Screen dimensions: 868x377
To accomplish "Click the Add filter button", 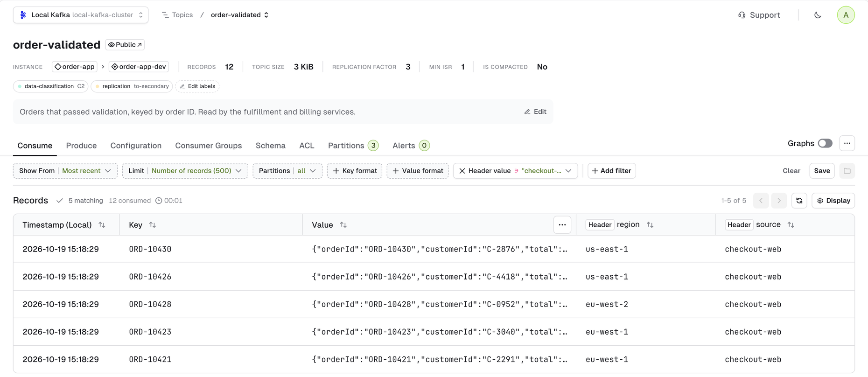I will 612,171.
